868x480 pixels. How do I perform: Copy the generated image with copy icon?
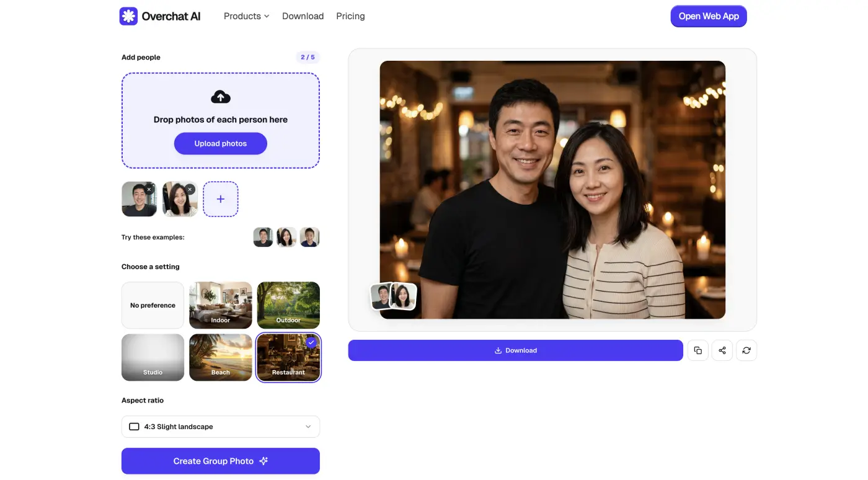[x=698, y=350]
